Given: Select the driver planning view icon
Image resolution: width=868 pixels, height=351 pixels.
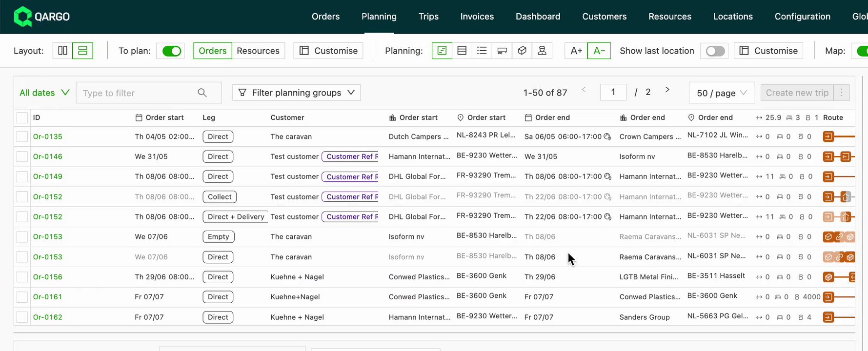Looking at the screenshot, I should pos(542,51).
